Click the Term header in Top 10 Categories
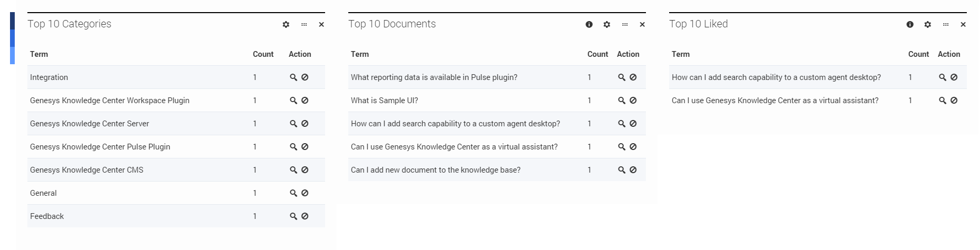The image size is (980, 250). [39, 54]
